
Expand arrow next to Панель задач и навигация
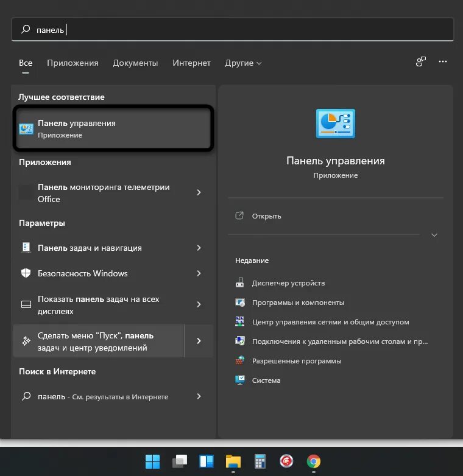[199, 248]
